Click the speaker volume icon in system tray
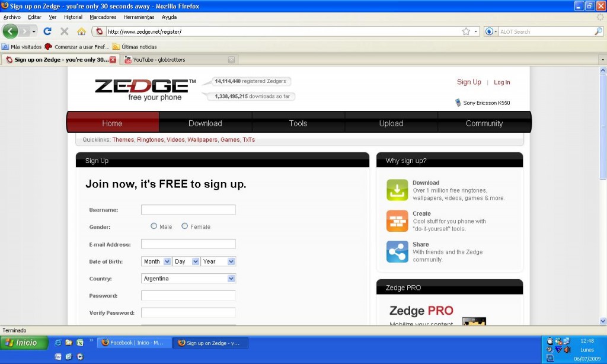 tap(567, 350)
